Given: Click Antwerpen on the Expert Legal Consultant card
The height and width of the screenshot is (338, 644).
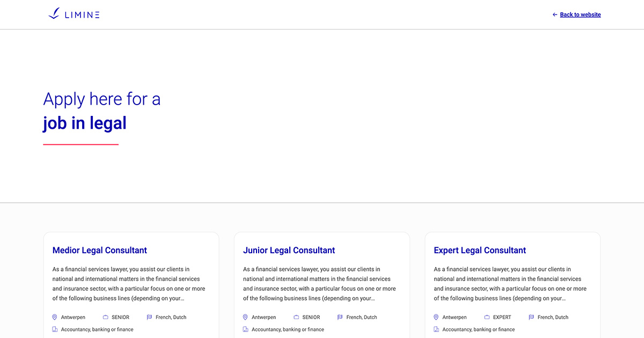Looking at the screenshot, I should (455, 317).
